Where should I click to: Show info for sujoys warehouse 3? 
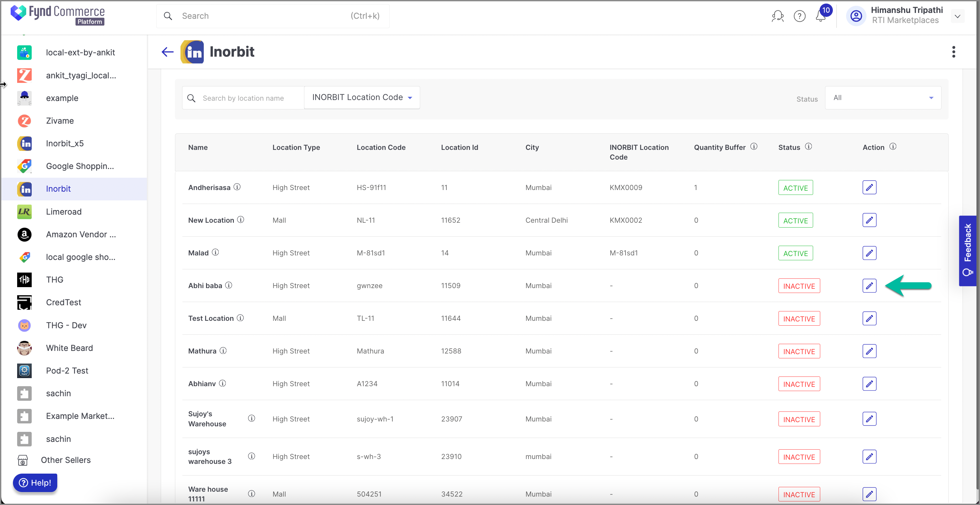tap(251, 456)
